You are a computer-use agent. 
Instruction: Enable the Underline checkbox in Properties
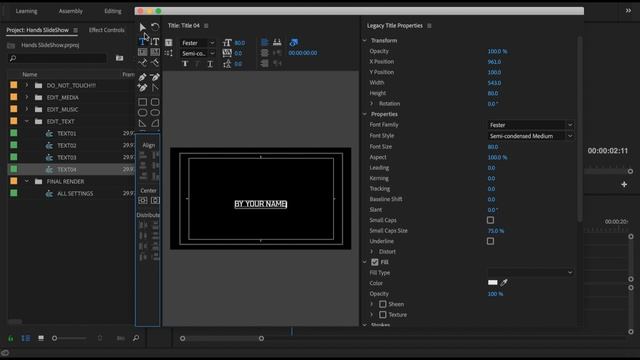[x=491, y=241]
